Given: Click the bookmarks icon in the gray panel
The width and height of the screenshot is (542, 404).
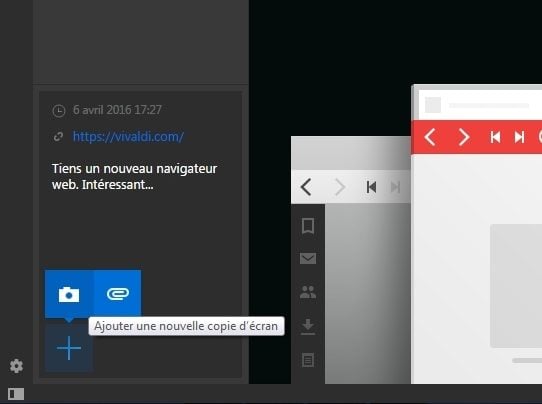Looking at the screenshot, I should pyautogui.click(x=308, y=226).
